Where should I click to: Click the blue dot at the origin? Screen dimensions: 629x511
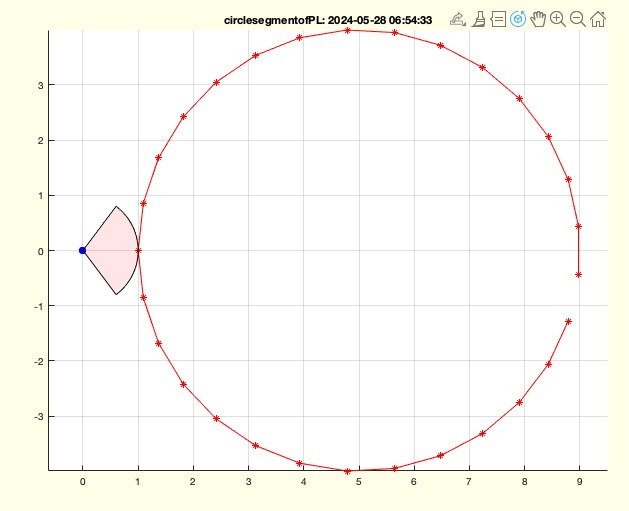82,250
